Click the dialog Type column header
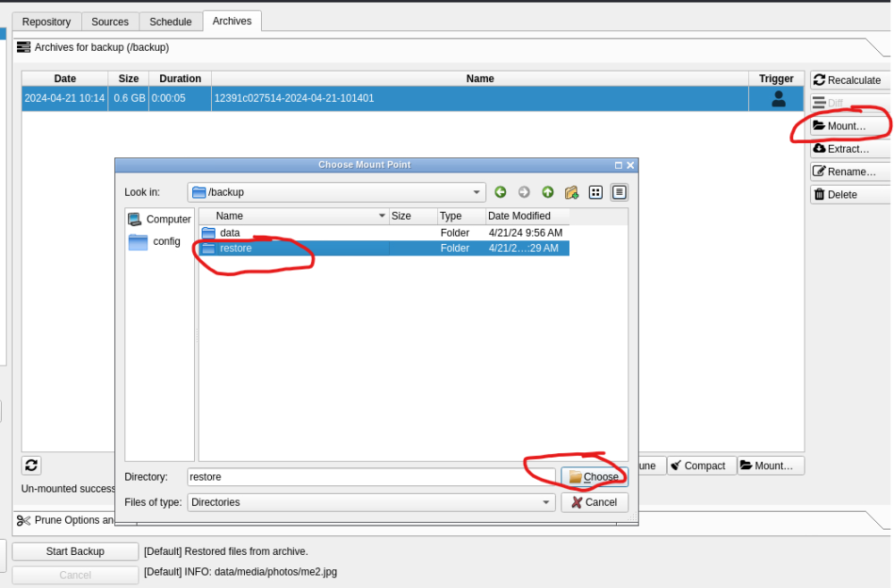This screenshot has height=588, width=894. point(461,216)
